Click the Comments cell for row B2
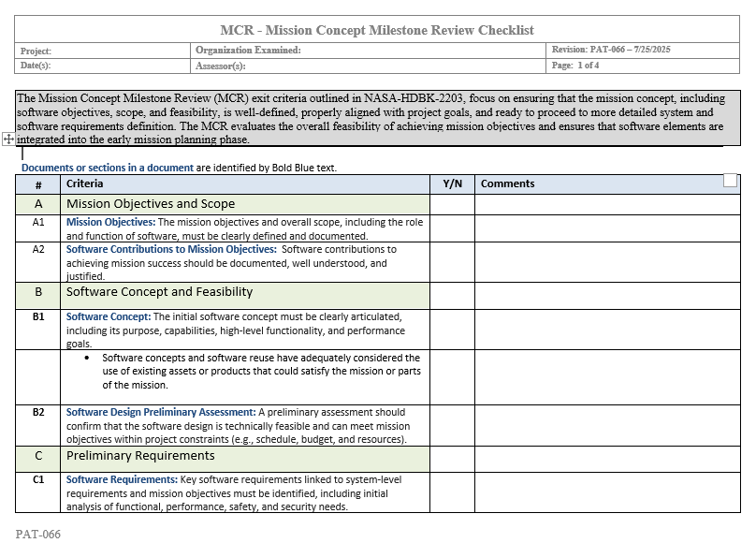 pos(606,425)
